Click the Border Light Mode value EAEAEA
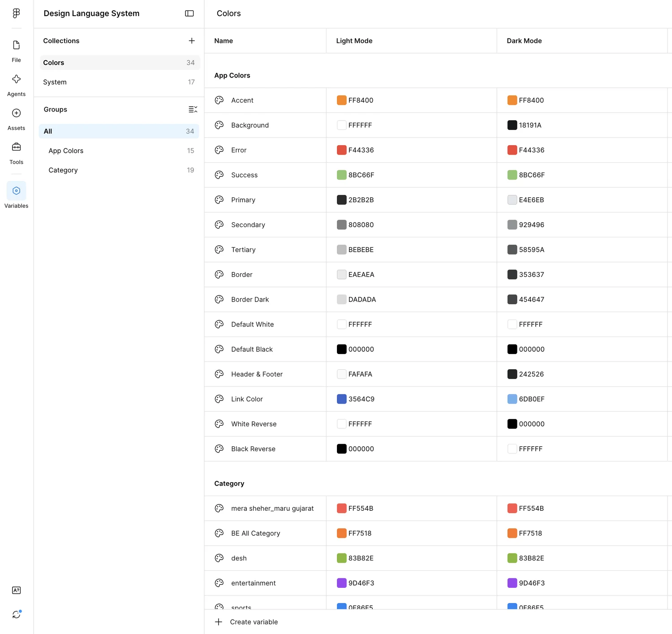Screen dimensions: 672x634 click(361, 275)
